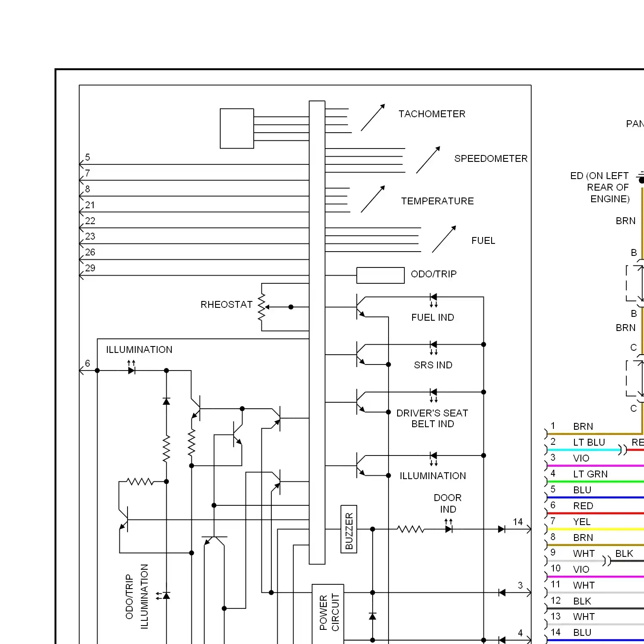Select the BUZZER component box

tap(349, 529)
